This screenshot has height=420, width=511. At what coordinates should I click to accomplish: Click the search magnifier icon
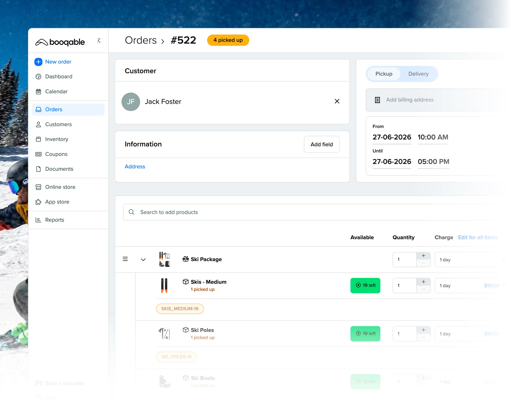131,212
